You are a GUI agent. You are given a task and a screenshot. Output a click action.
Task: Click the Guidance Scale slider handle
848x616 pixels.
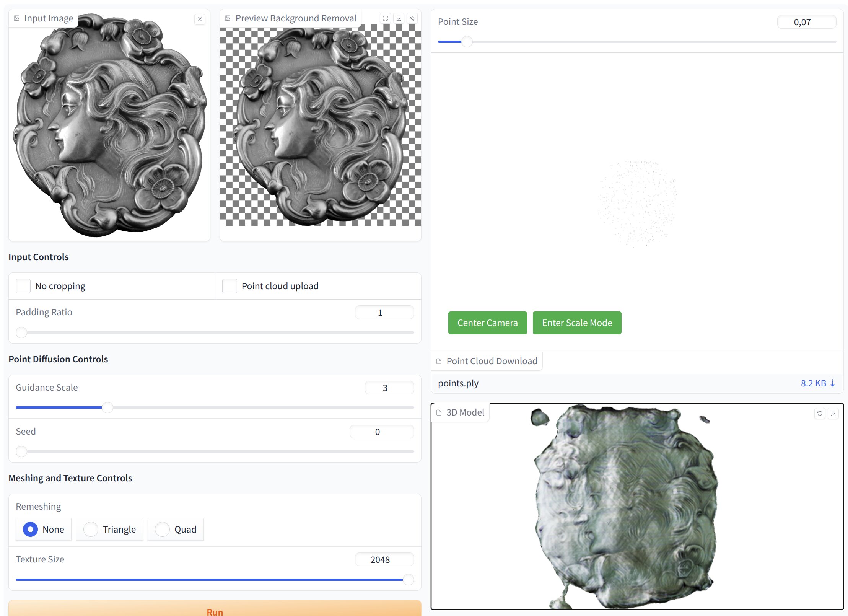click(x=107, y=407)
